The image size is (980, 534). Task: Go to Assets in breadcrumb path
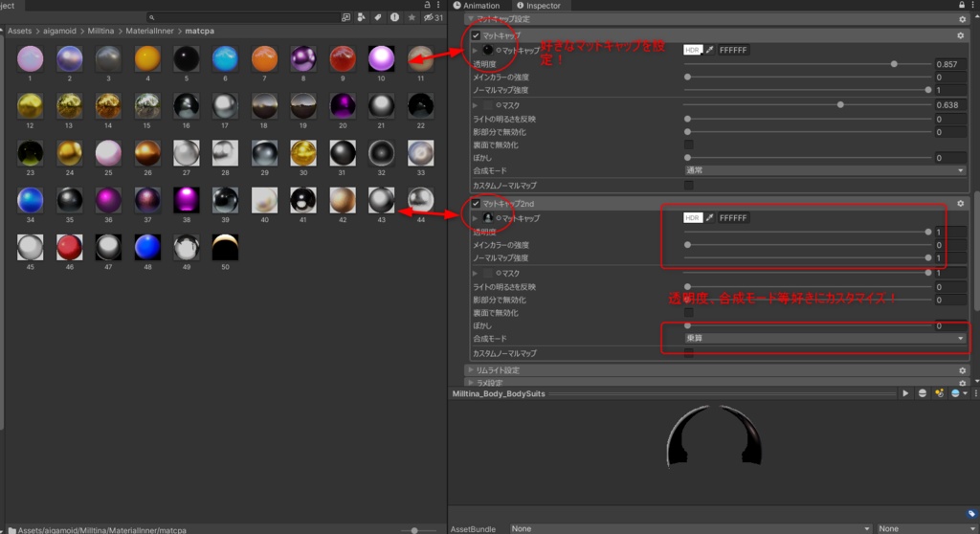pyautogui.click(x=19, y=31)
